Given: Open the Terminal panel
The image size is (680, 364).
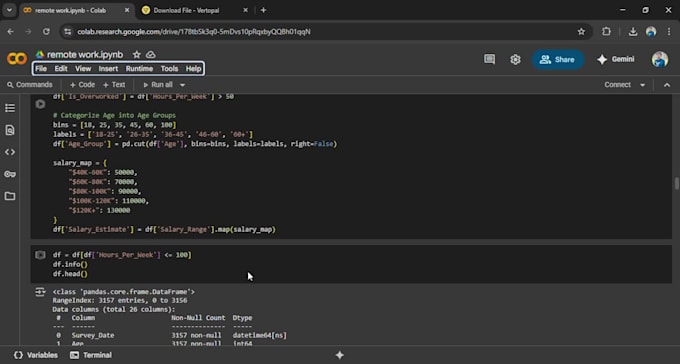Looking at the screenshot, I should tap(91, 355).
